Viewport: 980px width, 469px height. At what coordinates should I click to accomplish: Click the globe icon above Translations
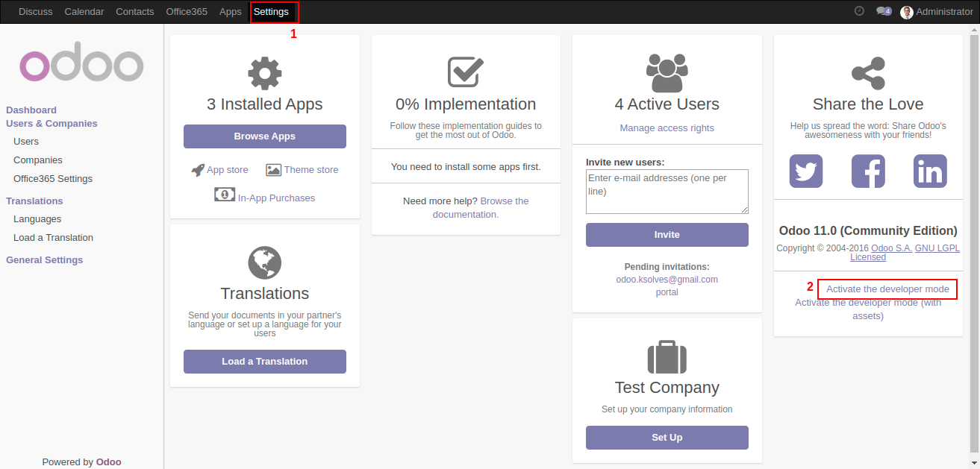(265, 262)
